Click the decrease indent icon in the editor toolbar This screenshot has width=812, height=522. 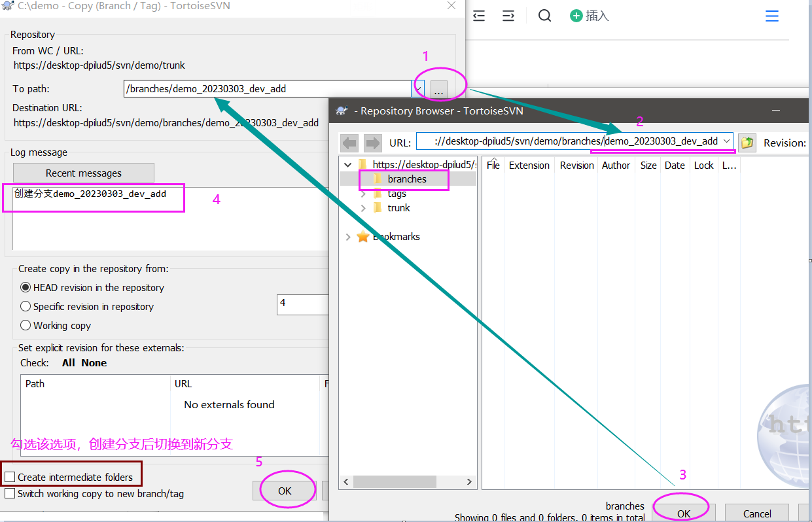click(x=479, y=16)
